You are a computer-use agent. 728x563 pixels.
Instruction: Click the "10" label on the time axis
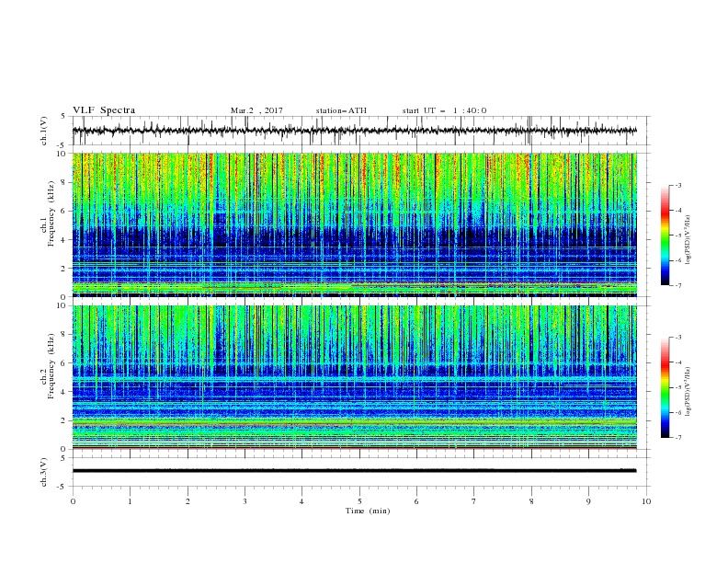coord(646,501)
